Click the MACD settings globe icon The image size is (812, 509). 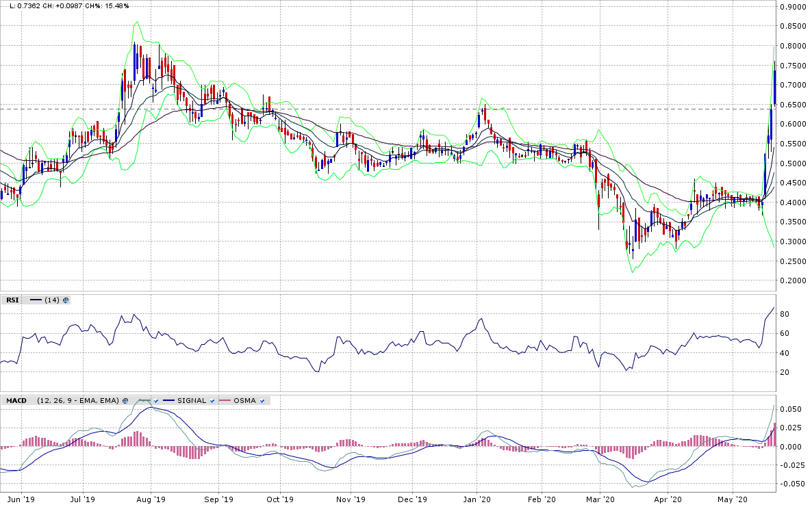pyautogui.click(x=125, y=401)
